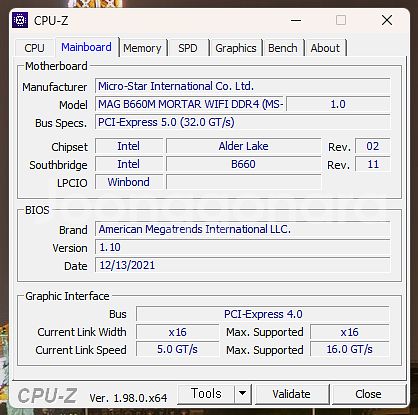Click the BIOS version value 1.10
The height and width of the screenshot is (415, 418).
tap(243, 247)
